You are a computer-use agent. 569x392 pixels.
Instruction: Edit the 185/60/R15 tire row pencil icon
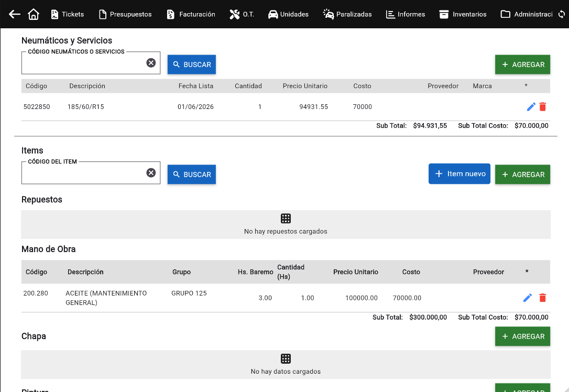click(531, 107)
